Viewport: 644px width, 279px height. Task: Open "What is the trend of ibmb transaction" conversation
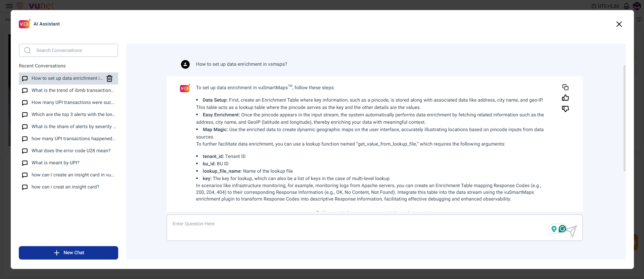point(73,91)
